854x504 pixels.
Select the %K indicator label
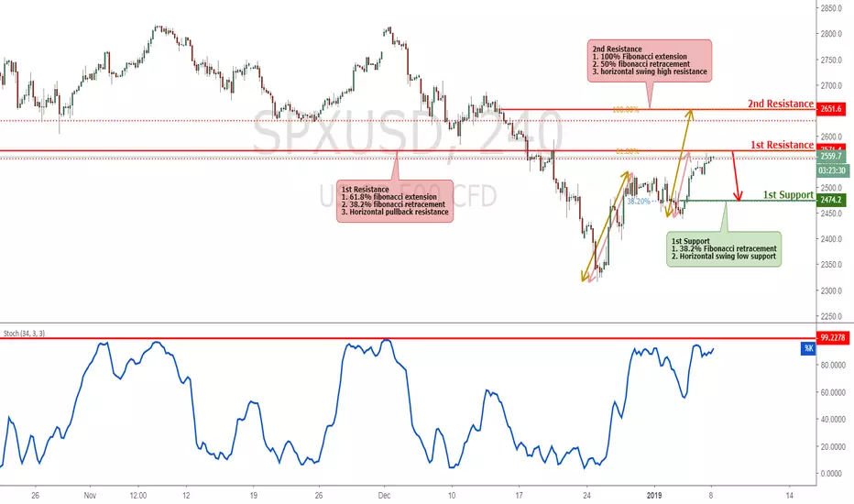[x=808, y=348]
